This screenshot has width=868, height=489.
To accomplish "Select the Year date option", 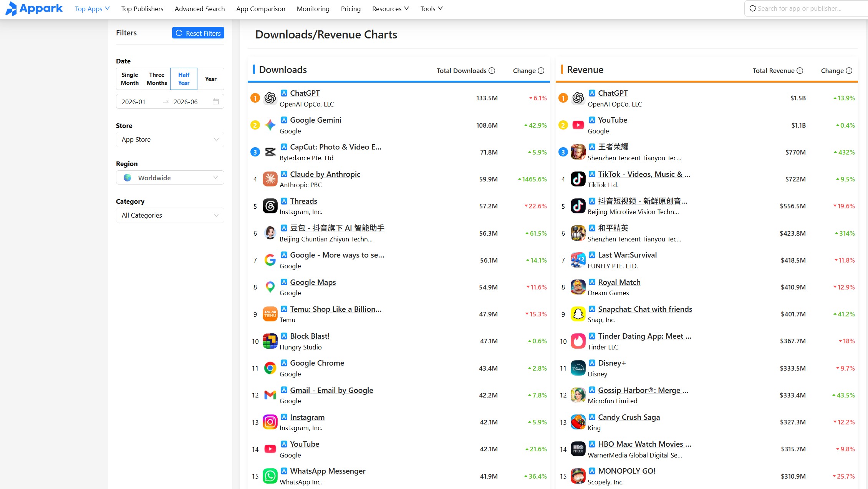I will pyautogui.click(x=210, y=79).
